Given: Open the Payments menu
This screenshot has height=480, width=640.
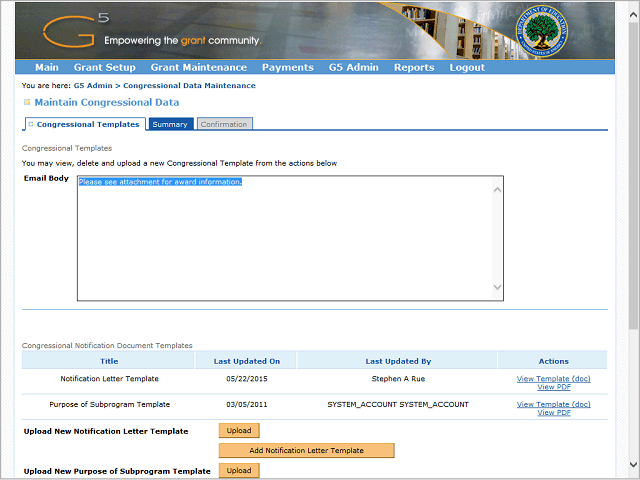Looking at the screenshot, I should (288, 67).
